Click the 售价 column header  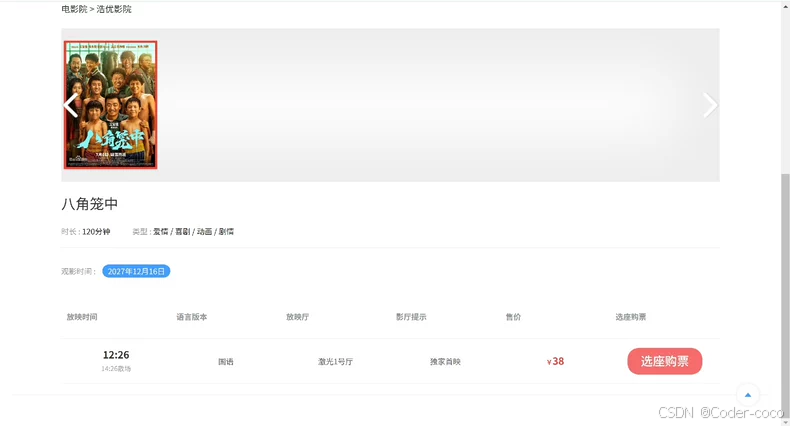click(x=513, y=317)
